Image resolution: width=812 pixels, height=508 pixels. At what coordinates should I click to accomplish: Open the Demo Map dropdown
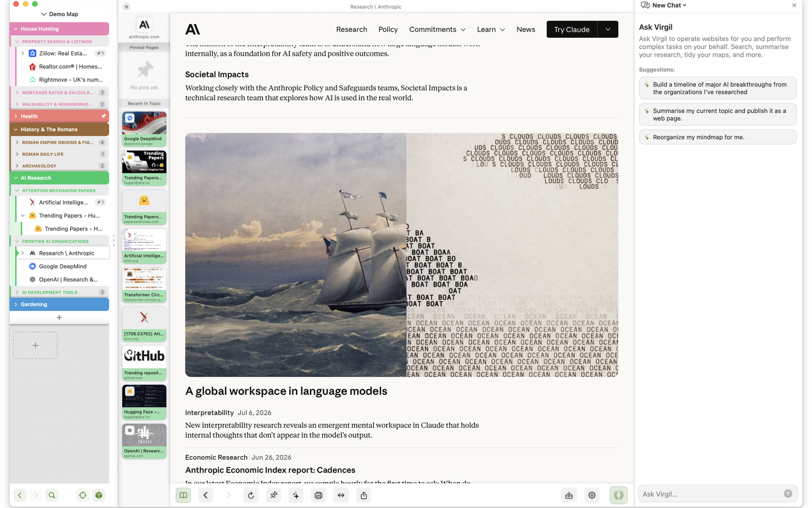pos(59,14)
